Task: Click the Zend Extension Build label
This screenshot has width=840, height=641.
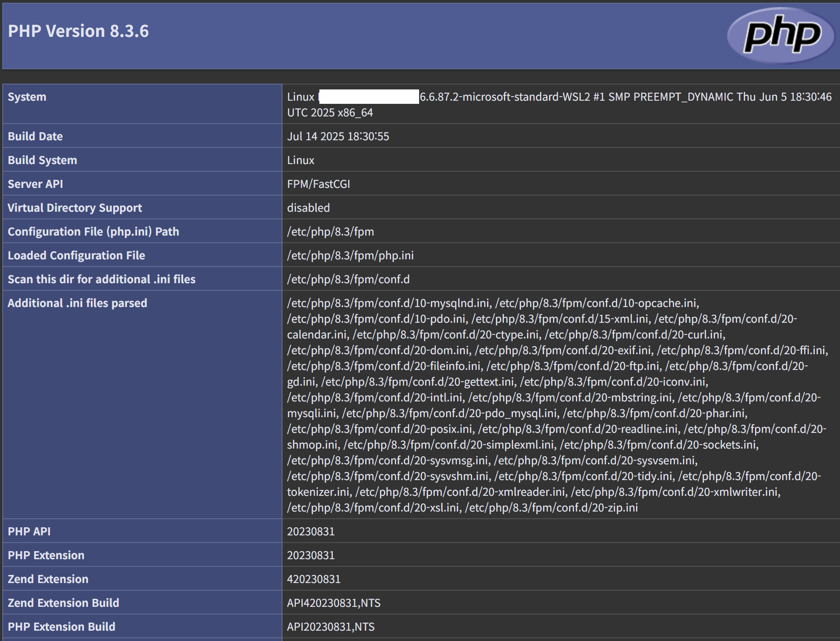Action: 63,603
